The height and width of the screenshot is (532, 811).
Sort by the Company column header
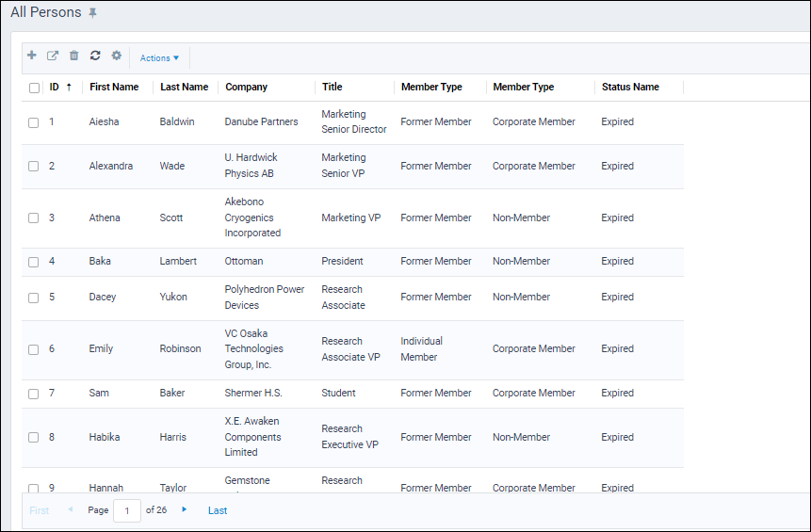point(246,87)
